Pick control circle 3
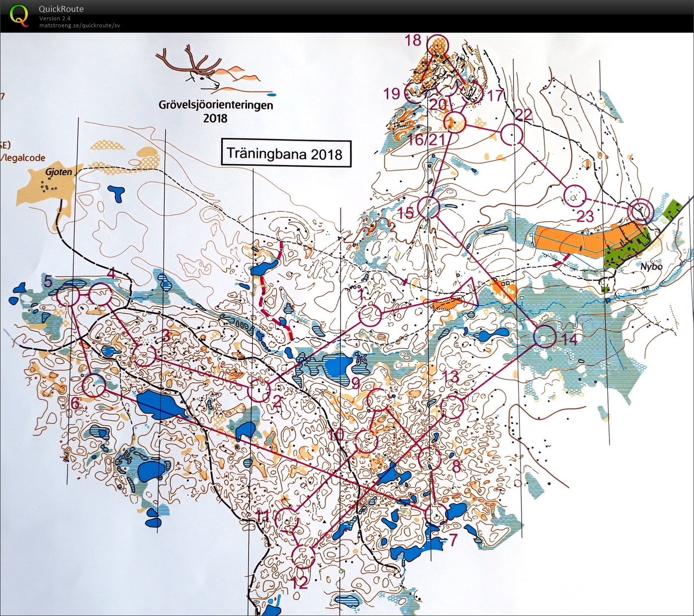 click(144, 355)
